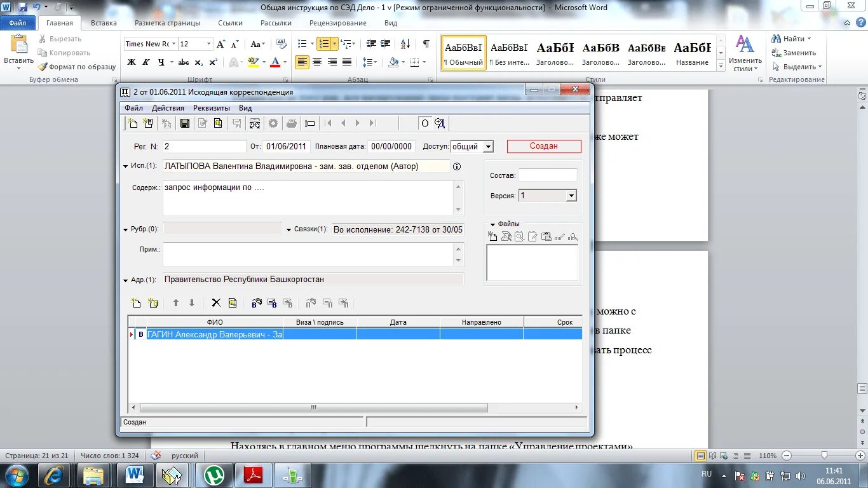Image resolution: width=868 pixels, height=488 pixels.
Task: Click the Изменить стили button
Action: coord(744,53)
